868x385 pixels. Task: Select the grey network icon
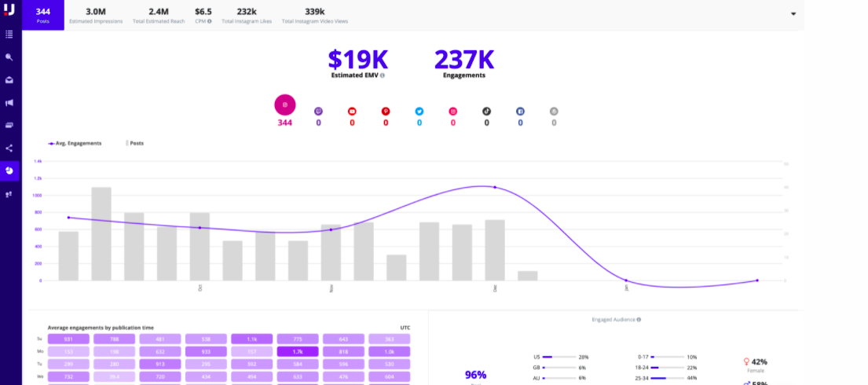point(554,112)
